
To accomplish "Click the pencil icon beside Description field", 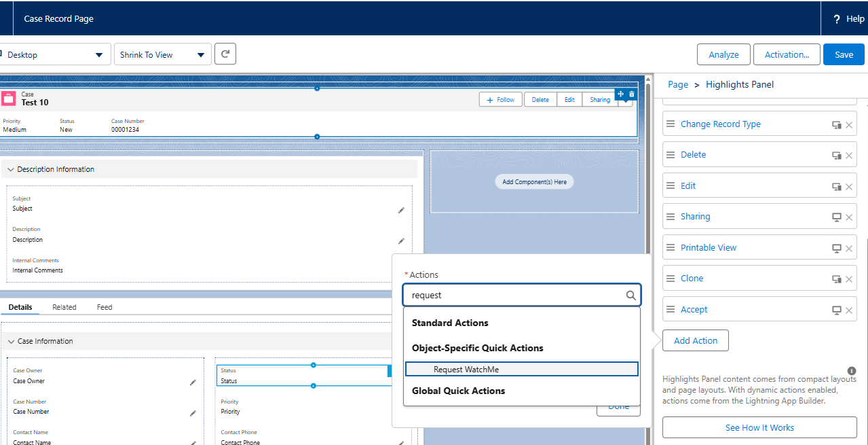I will pyautogui.click(x=401, y=241).
